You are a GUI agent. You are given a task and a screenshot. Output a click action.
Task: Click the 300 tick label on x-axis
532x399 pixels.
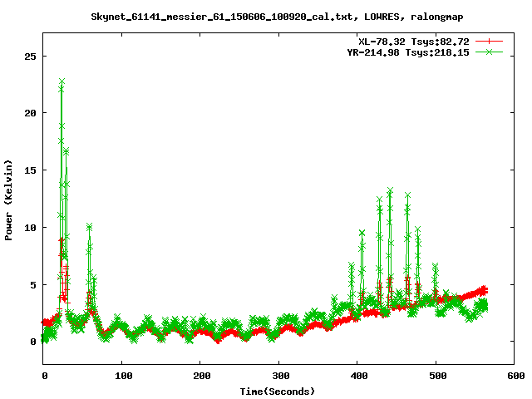tap(279, 376)
